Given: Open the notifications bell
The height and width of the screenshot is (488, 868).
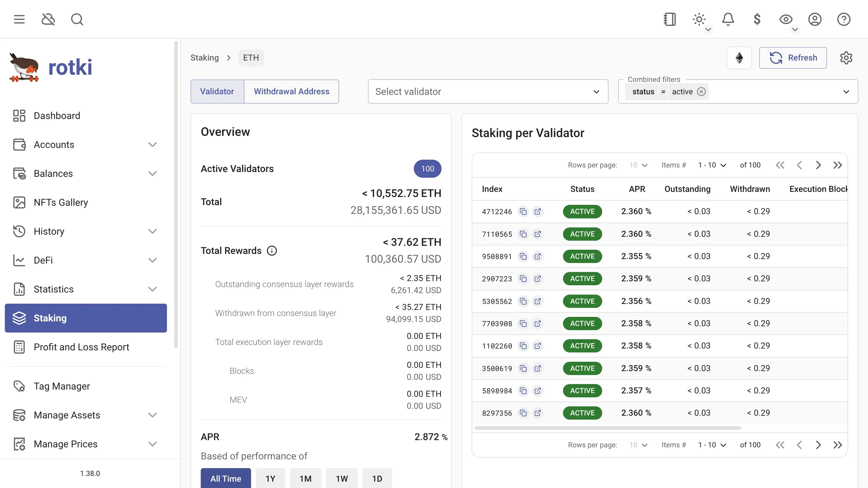Looking at the screenshot, I should tap(728, 19).
